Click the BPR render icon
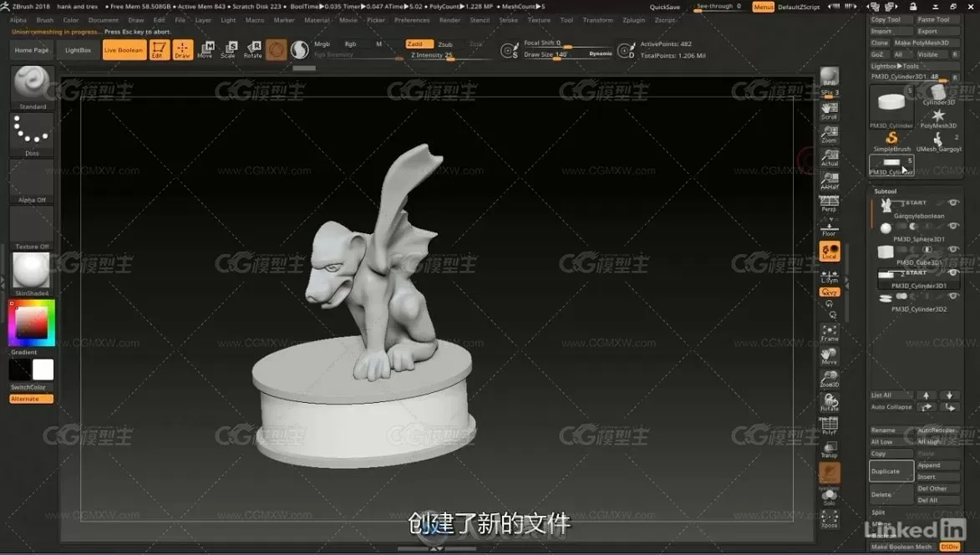Screen dimensions: 980x555 pos(830,76)
